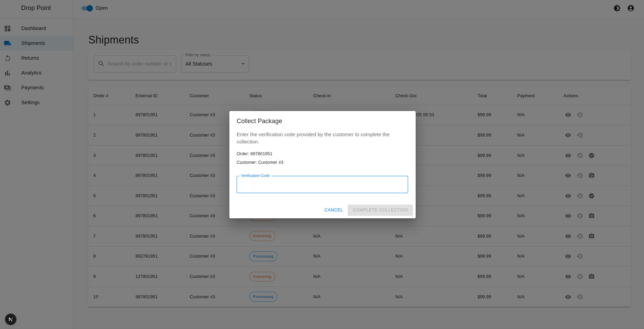
Task: Click the camera icon for order 4
Action: point(592,176)
